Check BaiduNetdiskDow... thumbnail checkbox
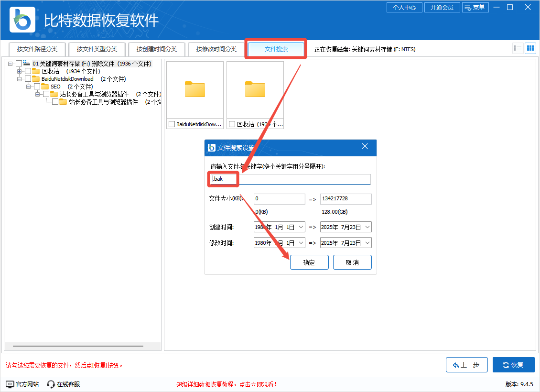This screenshot has width=540, height=392. tap(172, 124)
